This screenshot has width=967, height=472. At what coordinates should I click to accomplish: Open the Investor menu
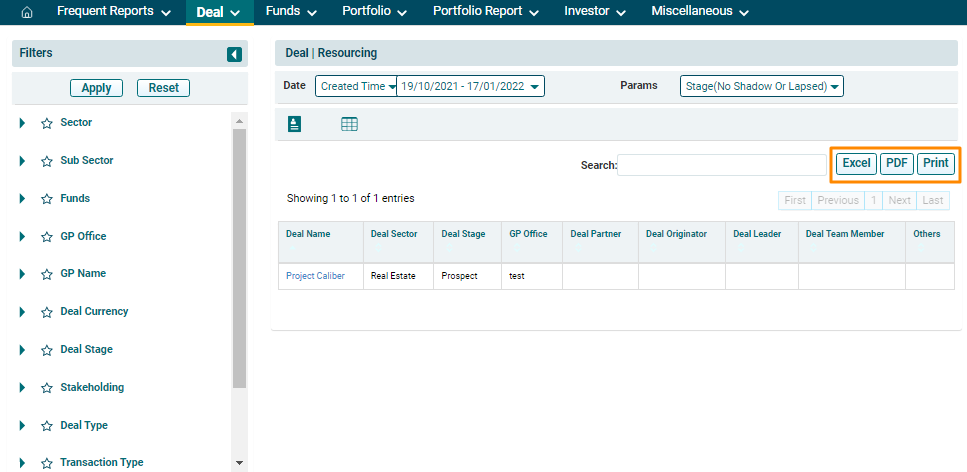(x=594, y=12)
